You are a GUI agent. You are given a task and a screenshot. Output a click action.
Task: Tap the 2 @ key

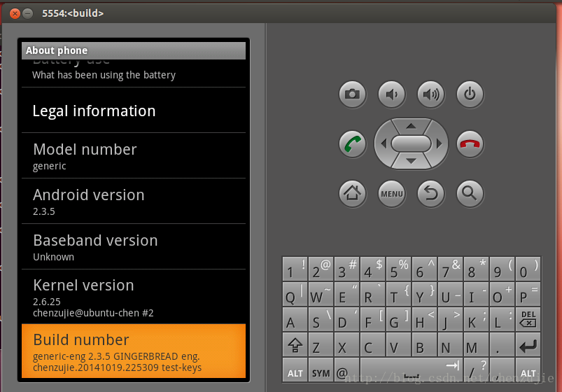pyautogui.click(x=321, y=269)
